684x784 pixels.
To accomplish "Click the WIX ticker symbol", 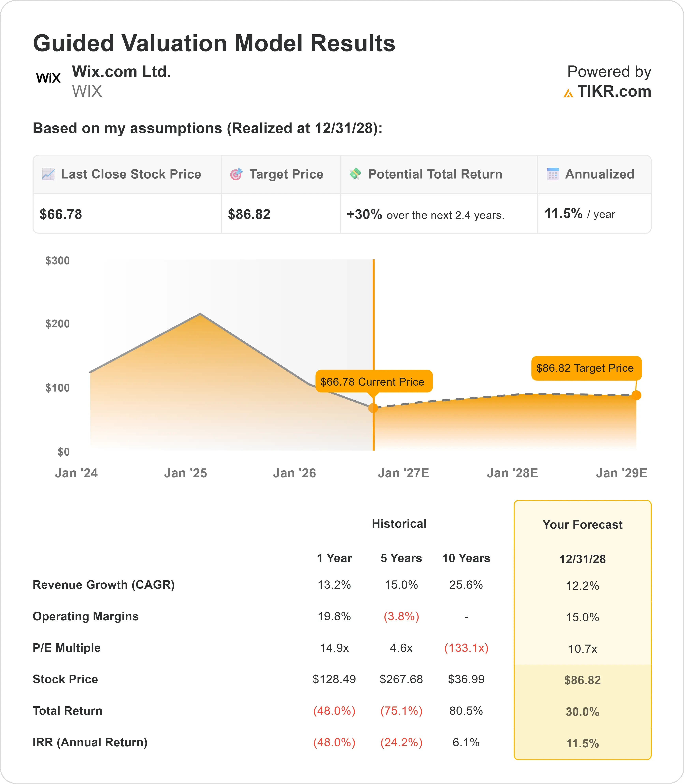I will pyautogui.click(x=87, y=92).
